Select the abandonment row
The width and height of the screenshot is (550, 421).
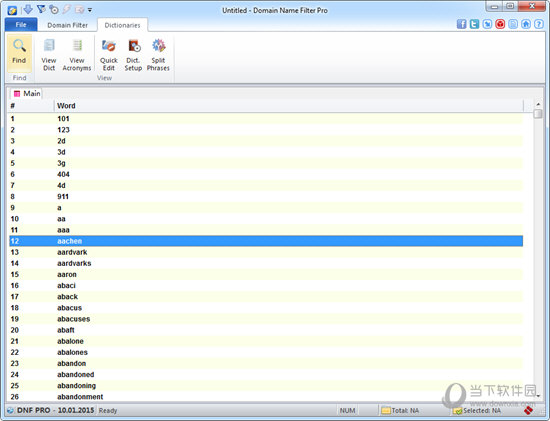tap(266, 396)
